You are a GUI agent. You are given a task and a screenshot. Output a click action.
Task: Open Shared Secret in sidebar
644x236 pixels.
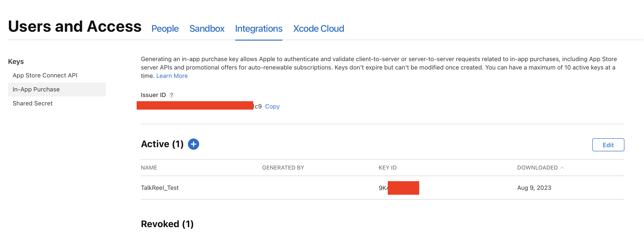tap(32, 103)
